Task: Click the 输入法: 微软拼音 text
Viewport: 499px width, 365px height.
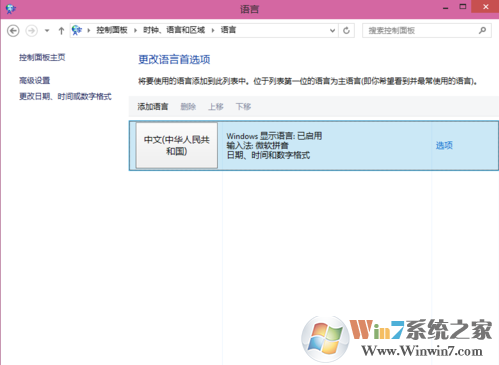Action: click(257, 145)
